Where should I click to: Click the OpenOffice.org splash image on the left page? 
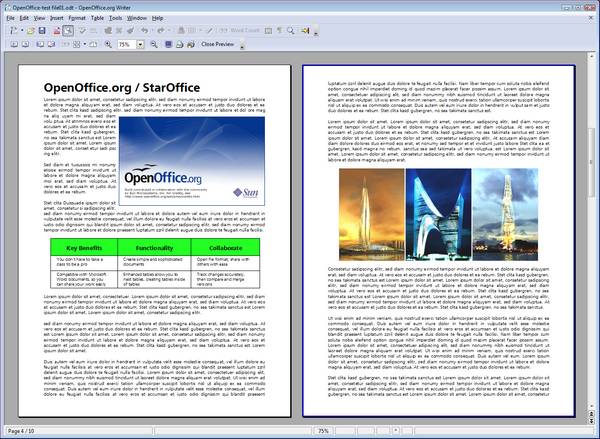click(192, 161)
